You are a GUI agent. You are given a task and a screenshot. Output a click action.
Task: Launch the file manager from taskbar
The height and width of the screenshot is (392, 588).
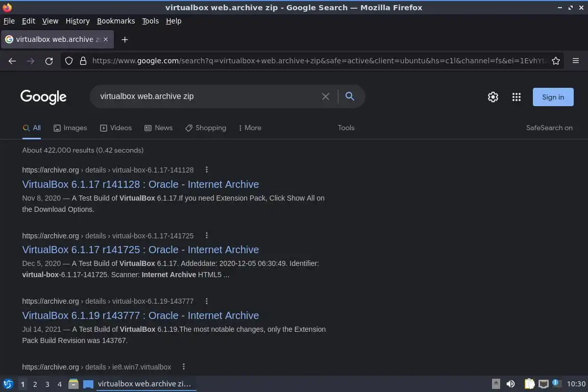point(73,384)
